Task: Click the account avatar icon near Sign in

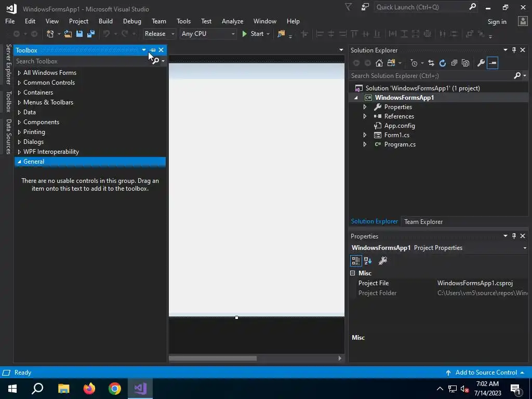Action: click(x=523, y=21)
